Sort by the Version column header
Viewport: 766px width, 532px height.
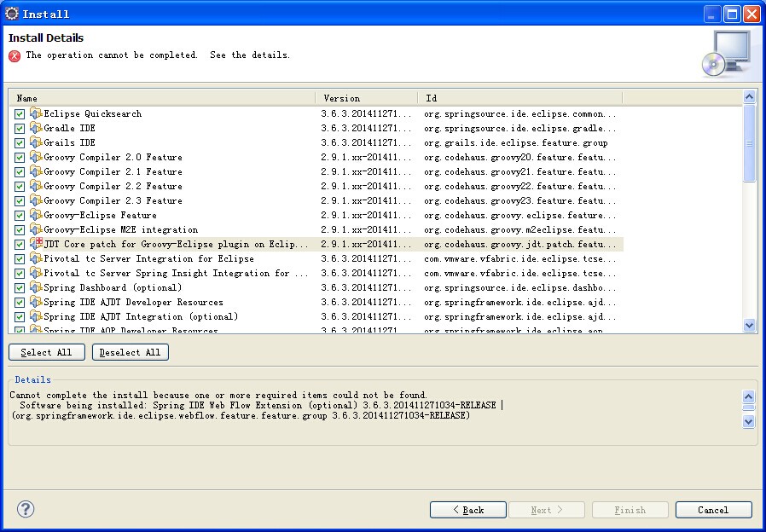[x=367, y=98]
